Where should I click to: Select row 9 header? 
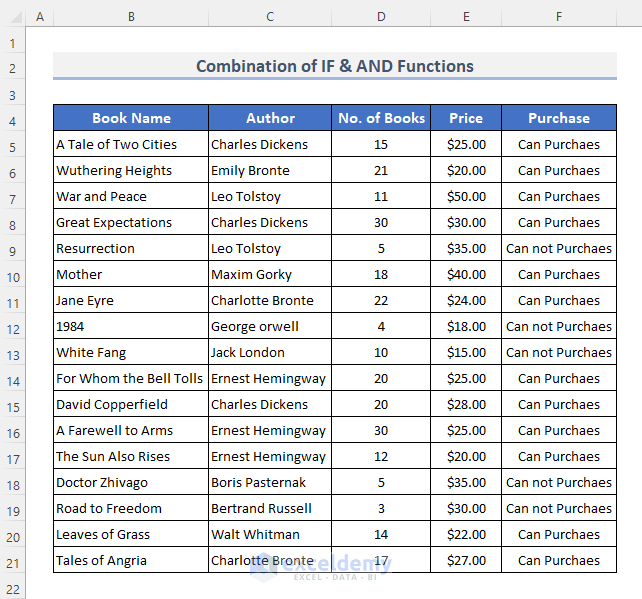pos(13,249)
